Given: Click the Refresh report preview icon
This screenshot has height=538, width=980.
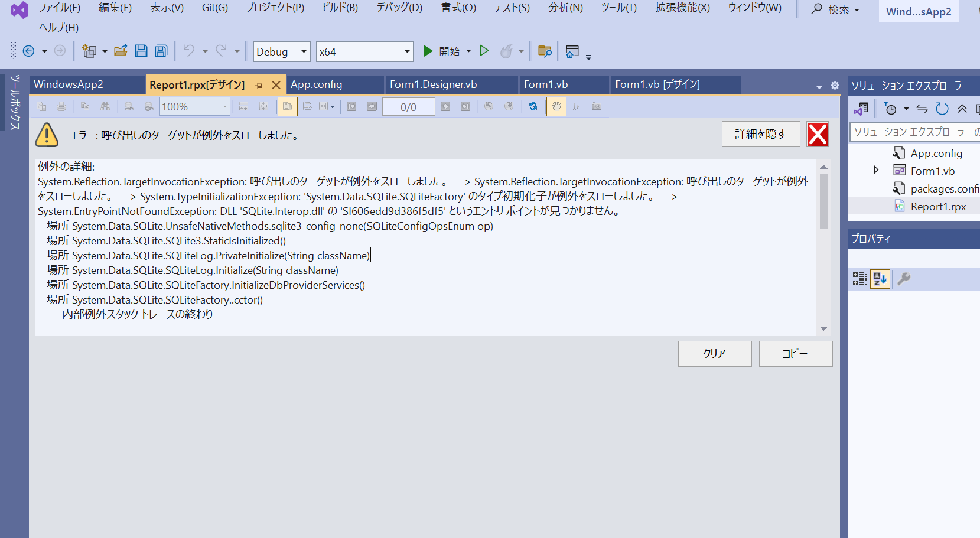Looking at the screenshot, I should point(533,106).
